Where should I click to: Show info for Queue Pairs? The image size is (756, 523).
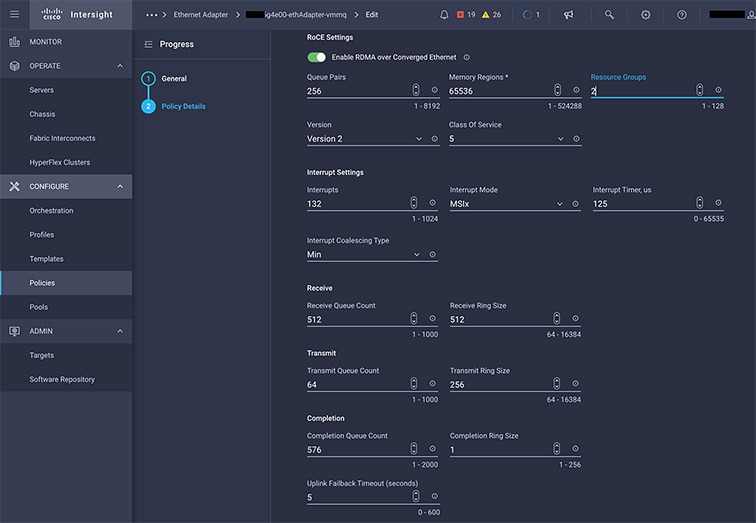434,90
